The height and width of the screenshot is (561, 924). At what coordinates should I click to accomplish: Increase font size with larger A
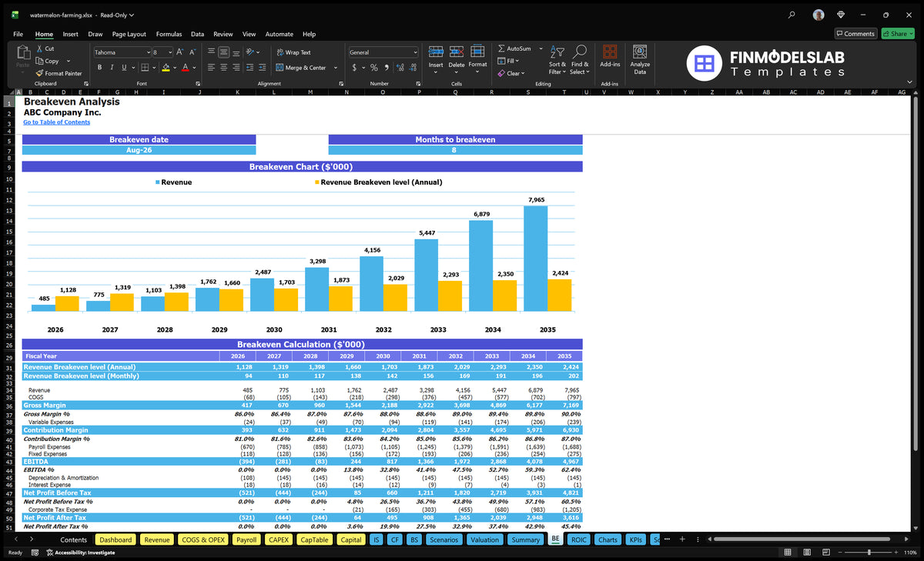[180, 52]
